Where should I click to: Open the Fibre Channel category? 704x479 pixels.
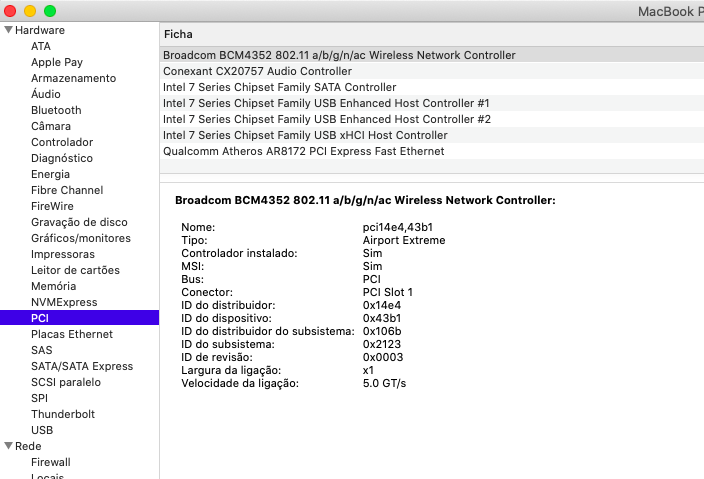pos(67,190)
